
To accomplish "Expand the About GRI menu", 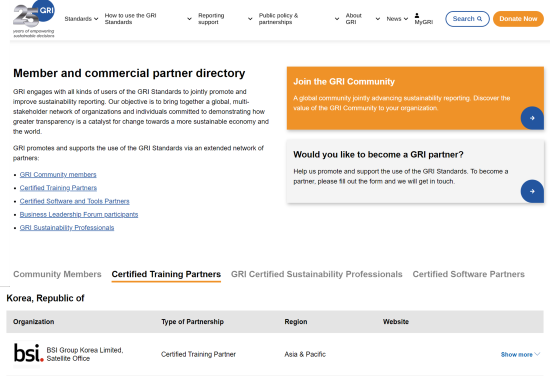I will [362, 19].
